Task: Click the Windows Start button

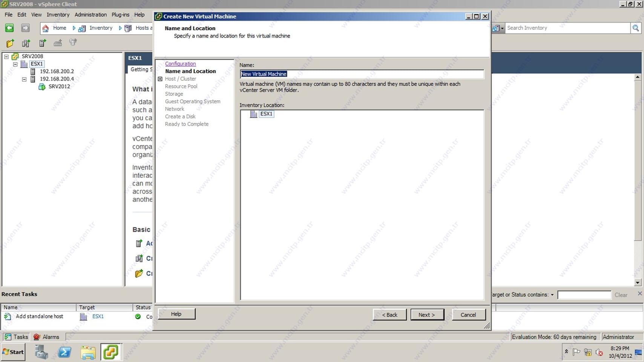Action: [13, 352]
